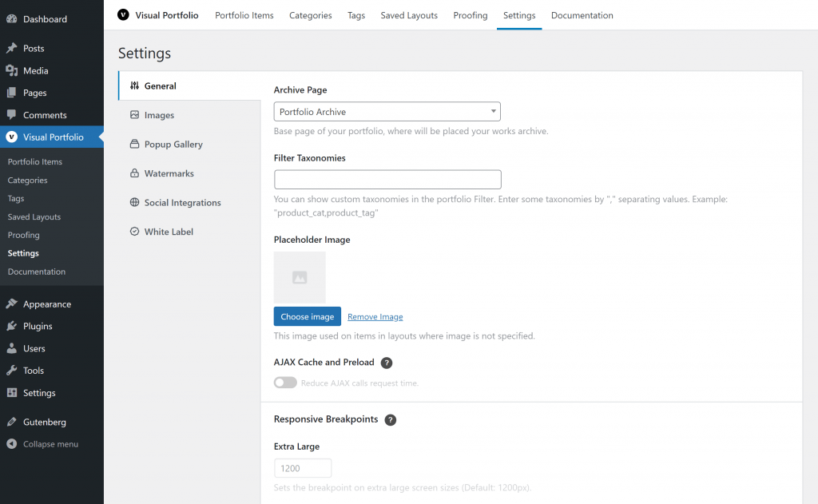The height and width of the screenshot is (504, 818).
Task: Open the Proofing top tab
Action: 471,15
